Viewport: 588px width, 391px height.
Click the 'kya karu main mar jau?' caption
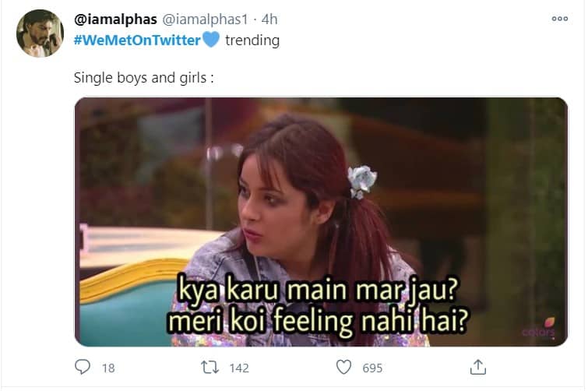317,291
